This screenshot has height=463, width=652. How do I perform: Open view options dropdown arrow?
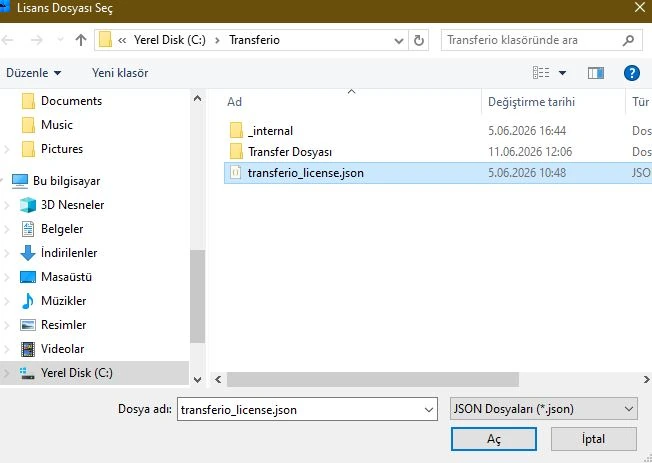562,73
